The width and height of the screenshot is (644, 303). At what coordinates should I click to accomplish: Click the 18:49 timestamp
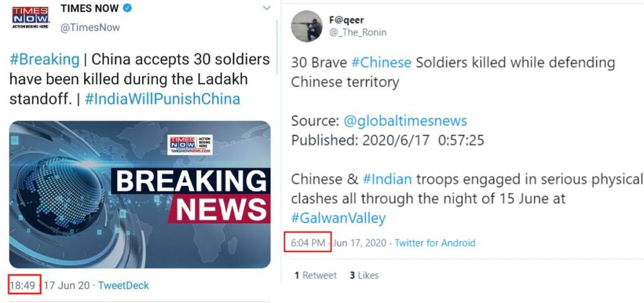click(22, 285)
